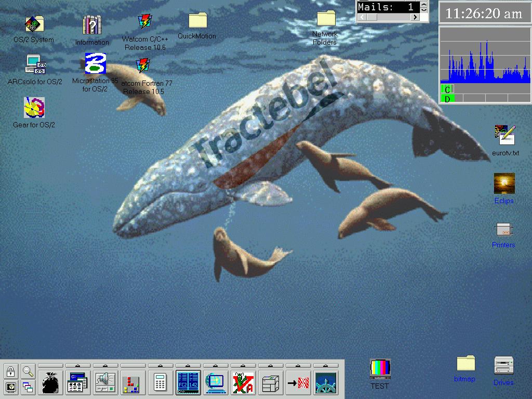Launch the globe and monitor network icon
The height and width of the screenshot is (399, 532).
click(216, 383)
